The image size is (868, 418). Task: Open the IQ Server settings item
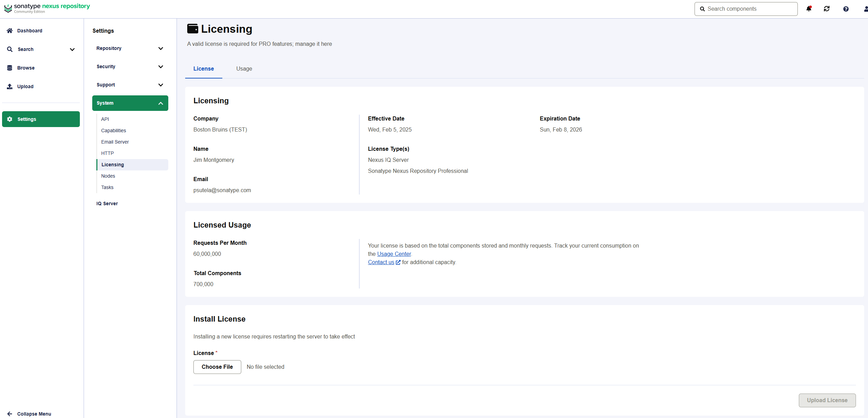[130, 203]
